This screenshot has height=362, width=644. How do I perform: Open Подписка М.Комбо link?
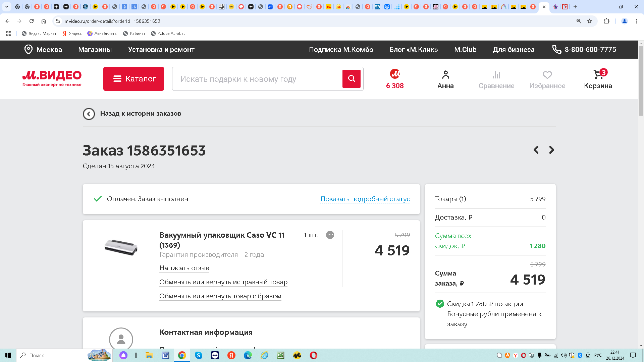click(341, 50)
